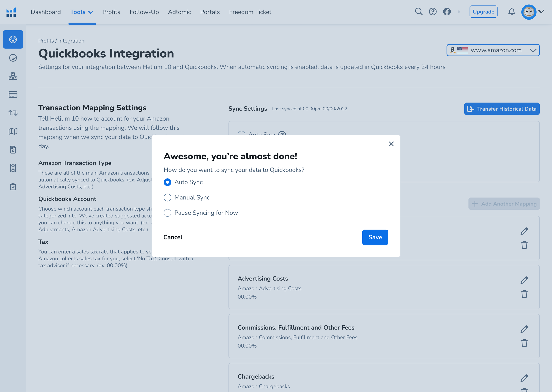The height and width of the screenshot is (392, 552).
Task: Expand the profile avatar menu chevron
Action: [x=541, y=12]
